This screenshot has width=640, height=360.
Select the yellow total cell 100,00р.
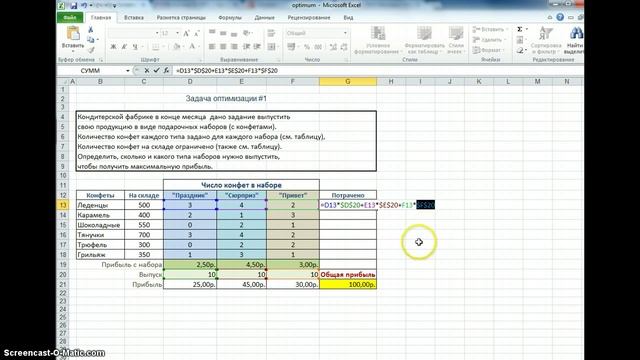(x=348, y=284)
